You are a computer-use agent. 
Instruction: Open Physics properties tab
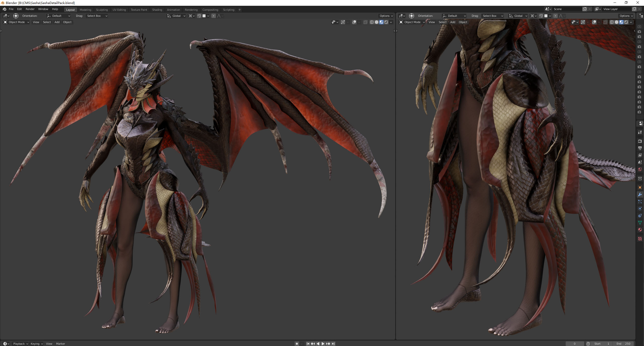click(640, 209)
